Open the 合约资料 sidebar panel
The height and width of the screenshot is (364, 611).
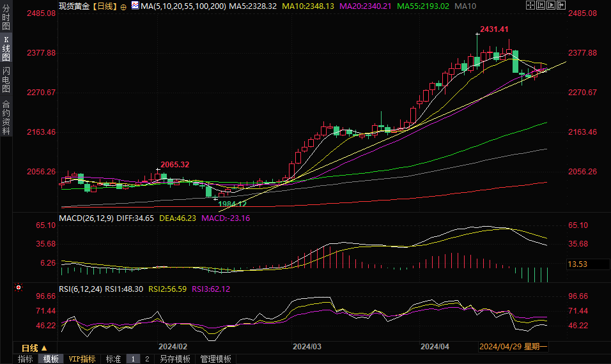[x=6, y=118]
